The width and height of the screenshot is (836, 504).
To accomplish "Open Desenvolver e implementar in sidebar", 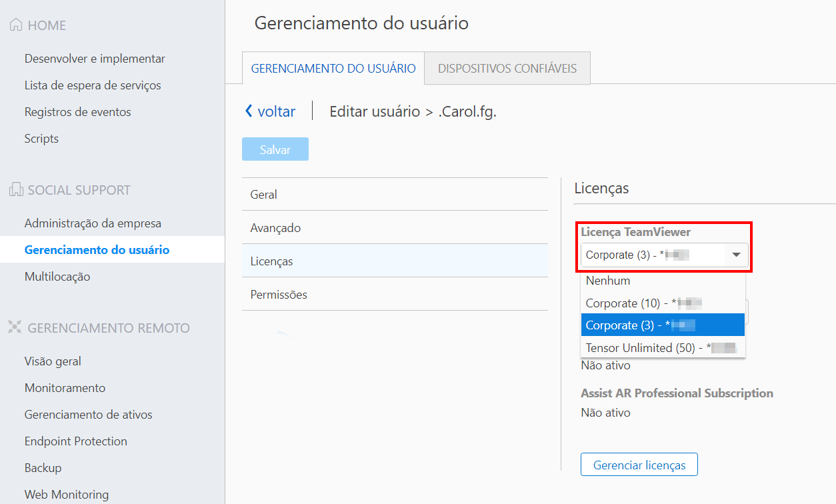I will [x=95, y=59].
